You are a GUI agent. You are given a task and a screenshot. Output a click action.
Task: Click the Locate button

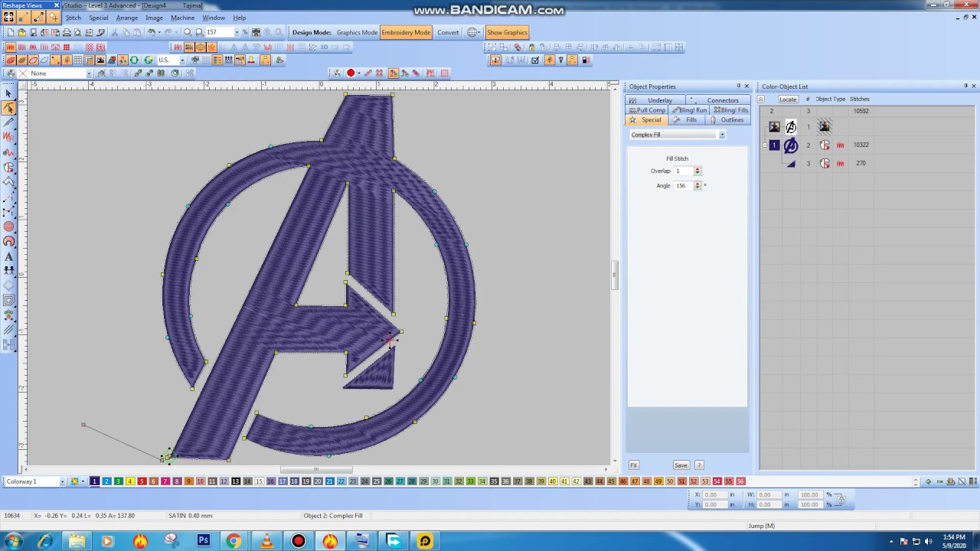click(788, 99)
